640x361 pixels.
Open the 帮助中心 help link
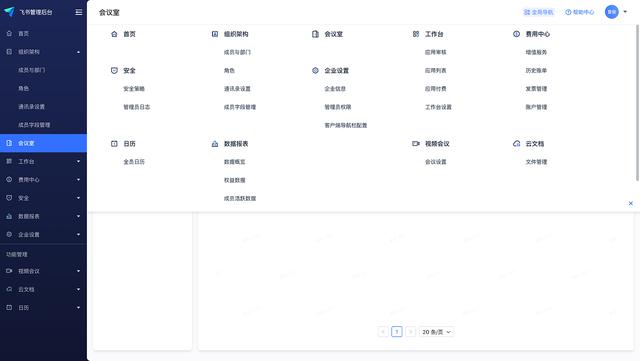pos(580,12)
